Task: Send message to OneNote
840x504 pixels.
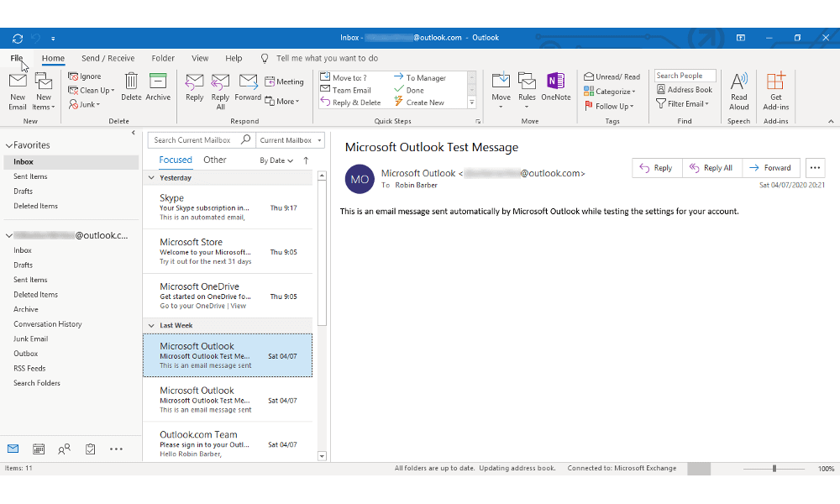Action: click(x=555, y=87)
